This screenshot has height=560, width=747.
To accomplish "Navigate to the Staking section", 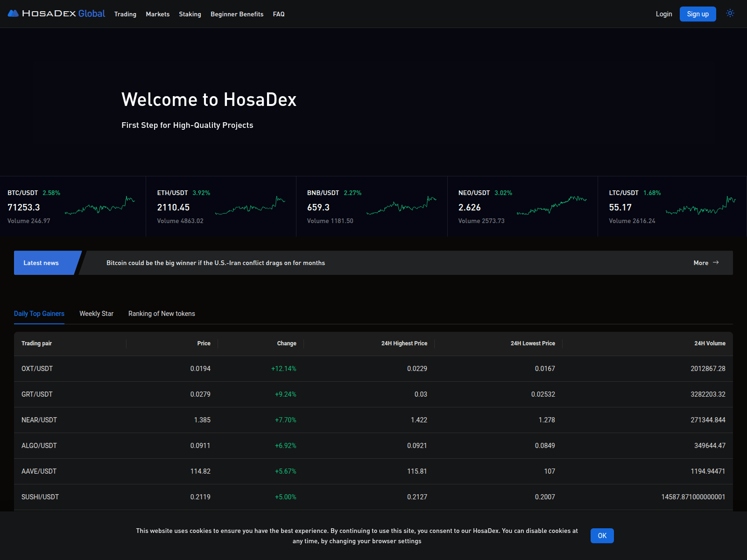I will 190,14.
